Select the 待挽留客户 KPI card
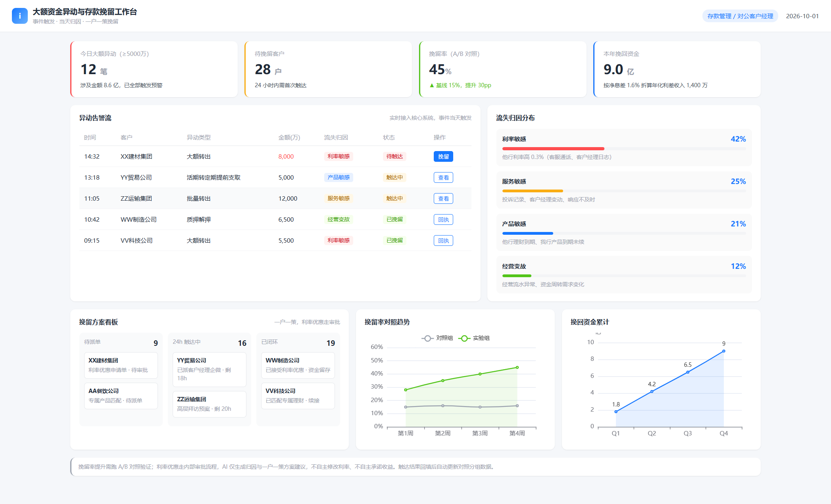This screenshot has height=504, width=831. [328, 69]
